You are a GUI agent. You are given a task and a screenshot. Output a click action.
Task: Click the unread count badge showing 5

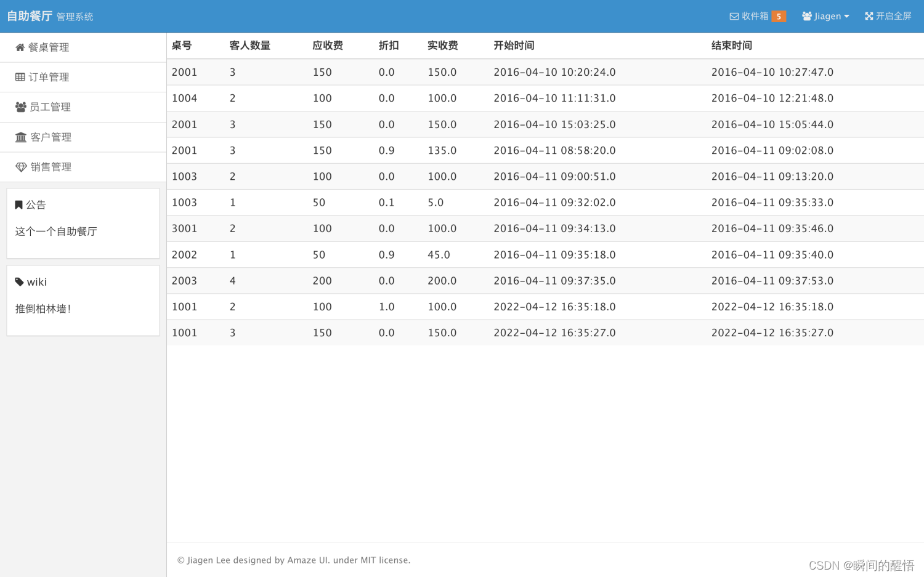[x=779, y=16]
